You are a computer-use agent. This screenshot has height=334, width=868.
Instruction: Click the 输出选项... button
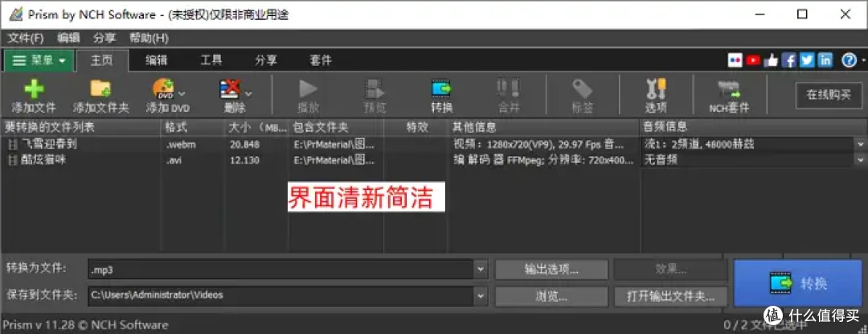(x=551, y=270)
